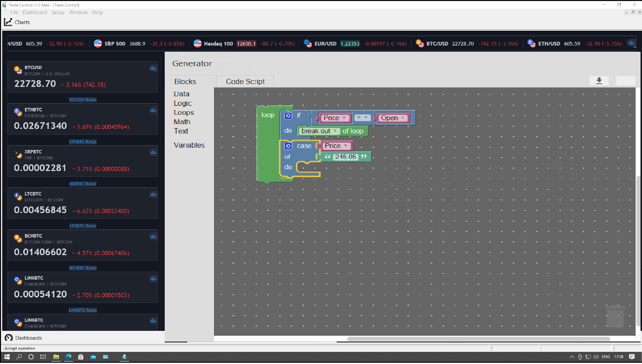Viewport: 642px width, 364px height.
Task: Follow the LINKBTC Rates link
Action: tap(83, 310)
